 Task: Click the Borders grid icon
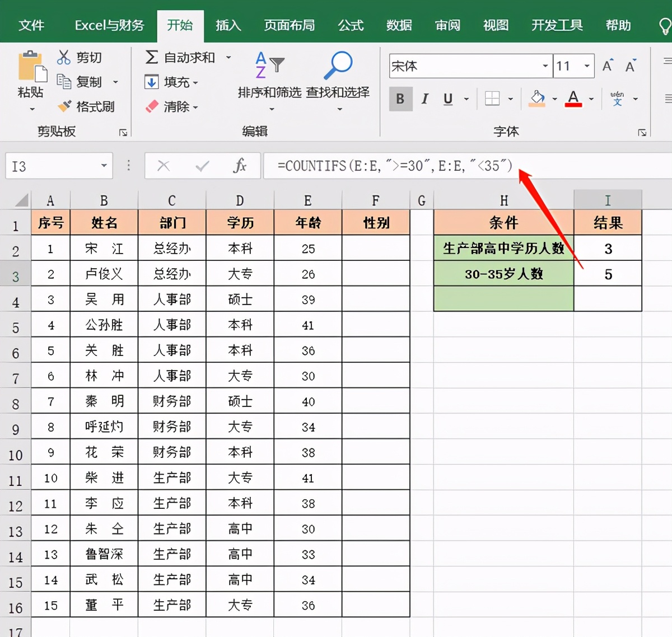coord(492,99)
